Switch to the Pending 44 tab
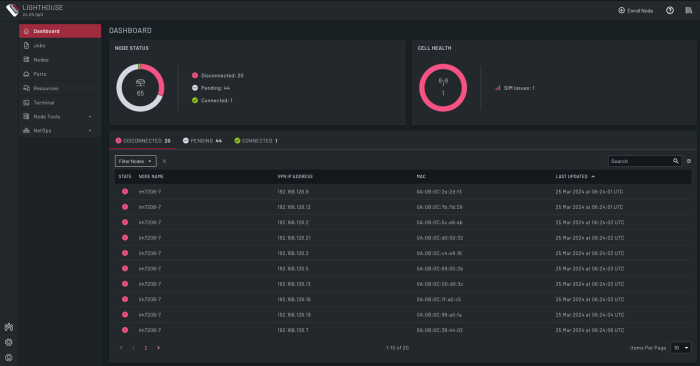The height and width of the screenshot is (366, 700). tap(202, 141)
